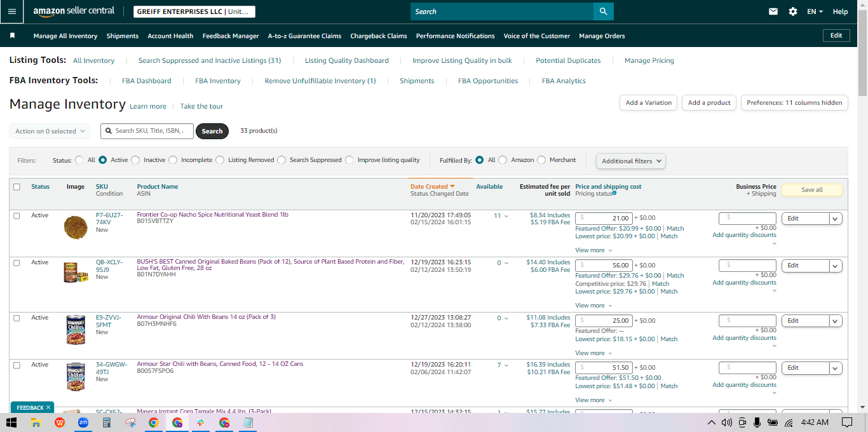The height and width of the screenshot is (432, 868).
Task: Open Notepad from the taskbar
Action: click(x=248, y=422)
